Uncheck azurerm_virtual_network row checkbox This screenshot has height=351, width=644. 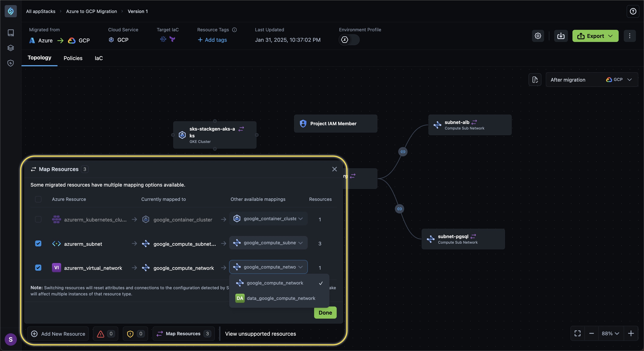tap(38, 268)
